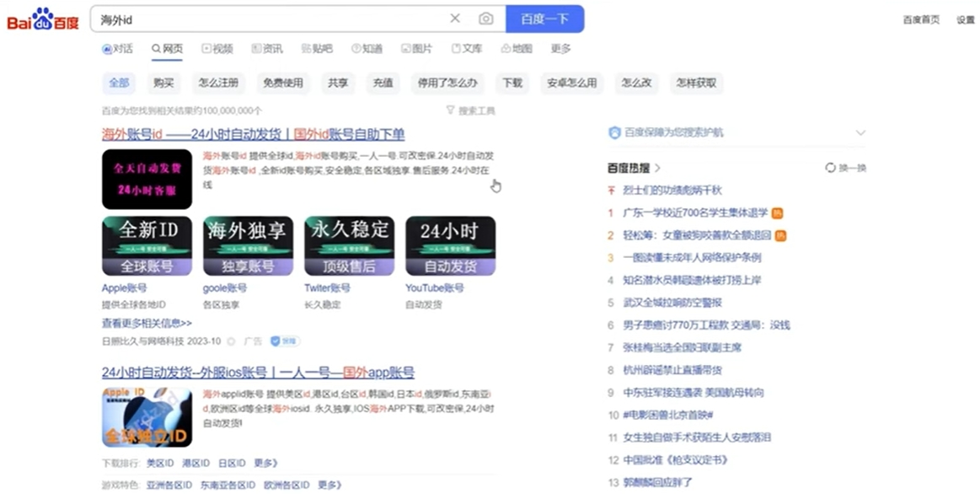Viewport: 980px width, 494px height.
Task: Click the 百度保障 shield icon
Action: 614,132
